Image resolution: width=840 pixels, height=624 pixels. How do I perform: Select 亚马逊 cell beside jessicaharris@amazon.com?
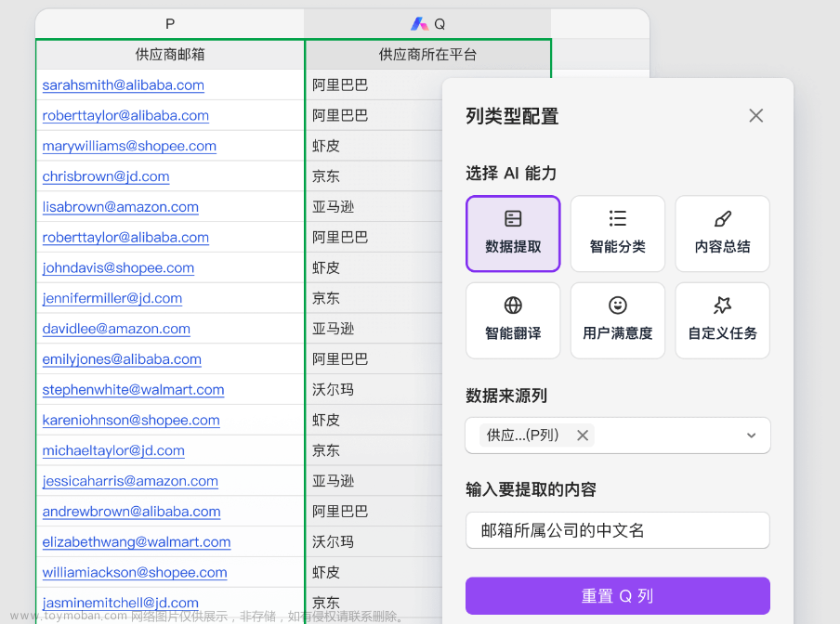pos(374,482)
